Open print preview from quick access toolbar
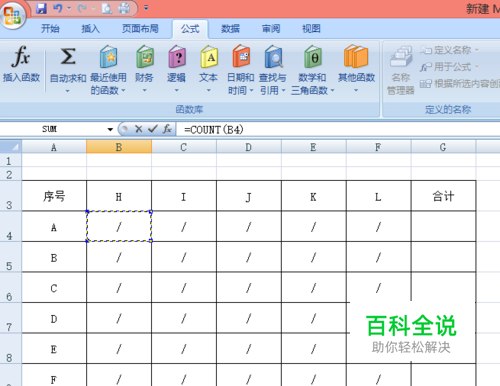 [107, 8]
